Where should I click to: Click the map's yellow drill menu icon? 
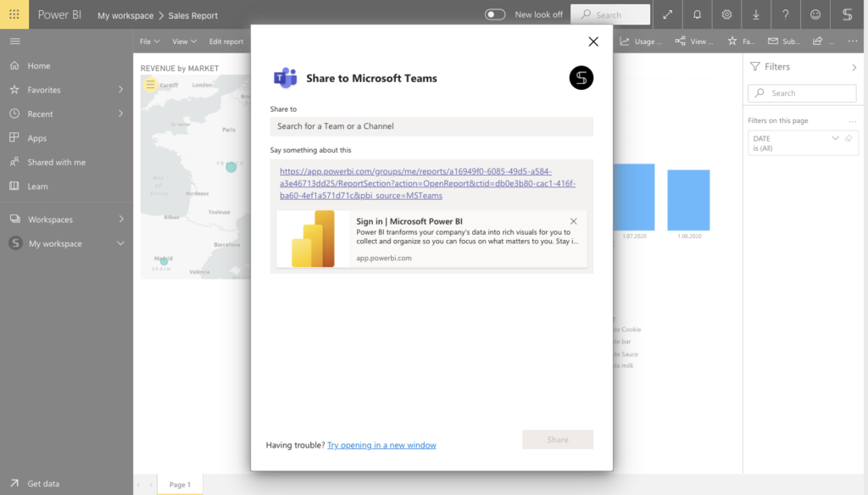tap(150, 85)
